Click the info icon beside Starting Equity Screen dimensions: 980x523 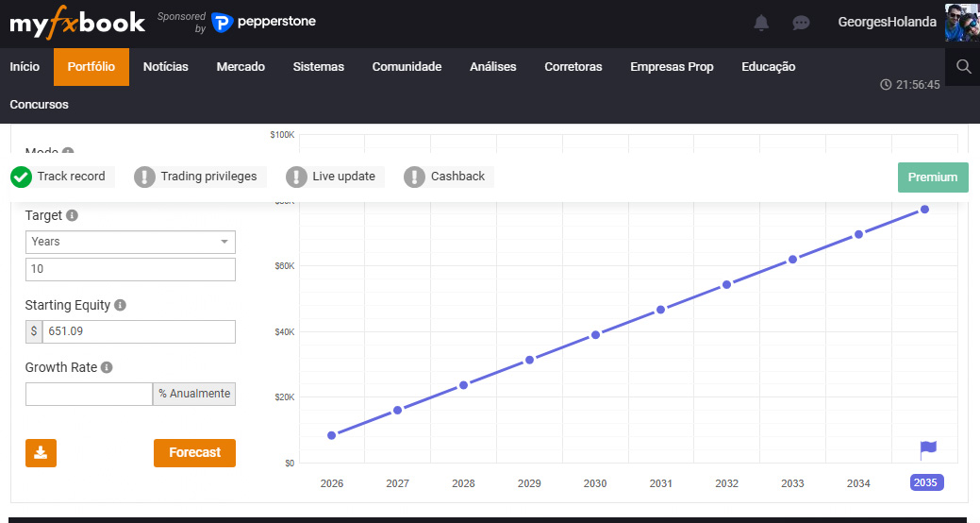120,306
